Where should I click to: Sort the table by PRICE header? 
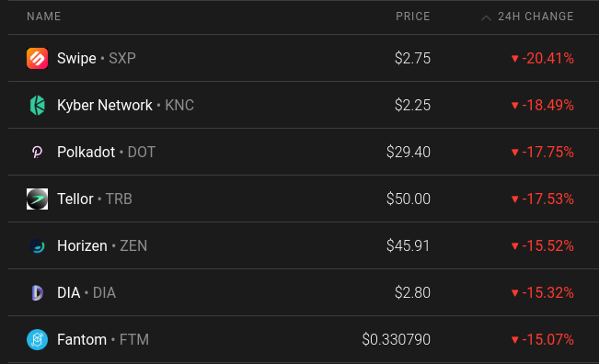coord(413,17)
